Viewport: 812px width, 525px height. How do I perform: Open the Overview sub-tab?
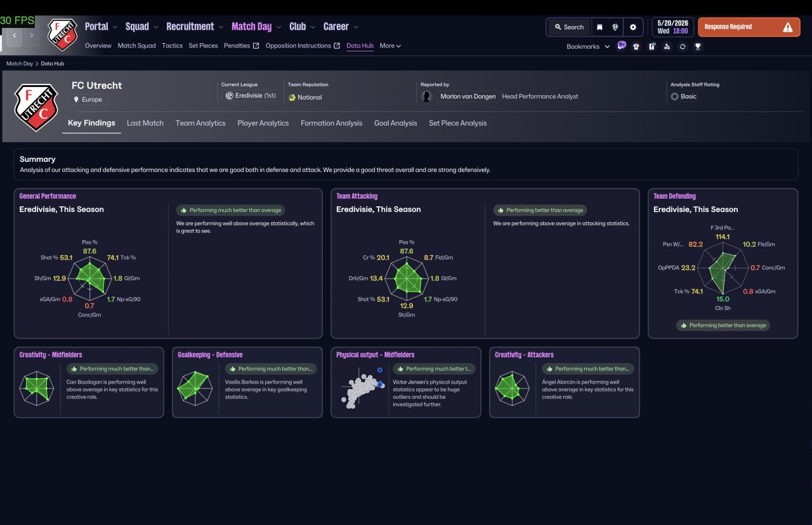tap(98, 46)
